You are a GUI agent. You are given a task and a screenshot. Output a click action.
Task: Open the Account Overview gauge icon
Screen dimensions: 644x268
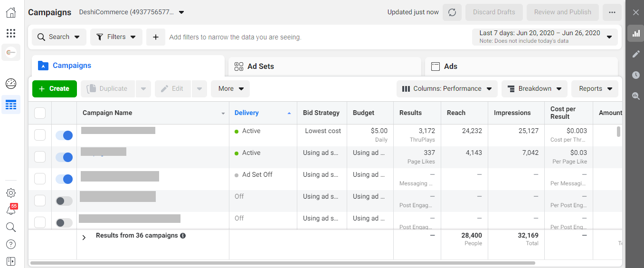pos(10,84)
